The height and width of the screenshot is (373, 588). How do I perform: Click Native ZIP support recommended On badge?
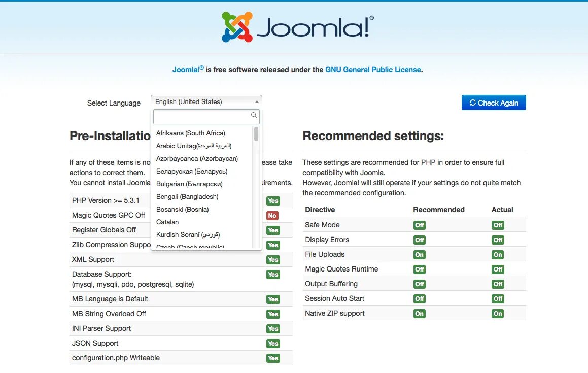point(419,313)
